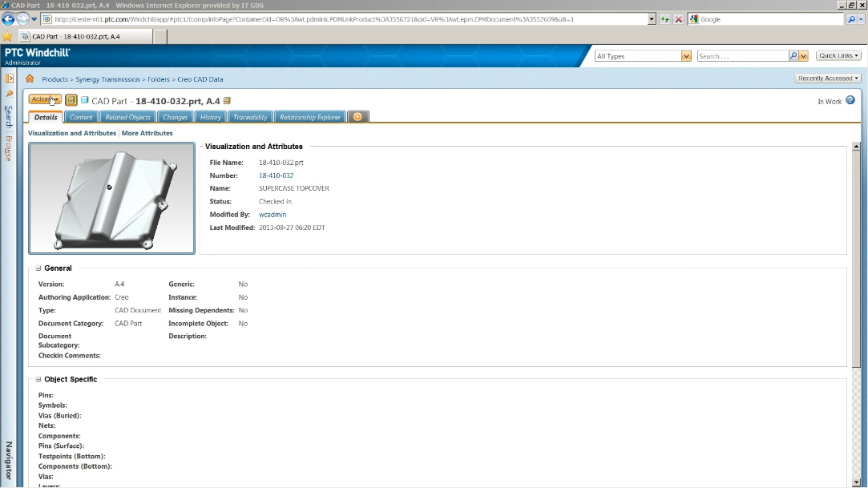Run Google search with magnifier button
The width and height of the screenshot is (868, 488).
(851, 18)
